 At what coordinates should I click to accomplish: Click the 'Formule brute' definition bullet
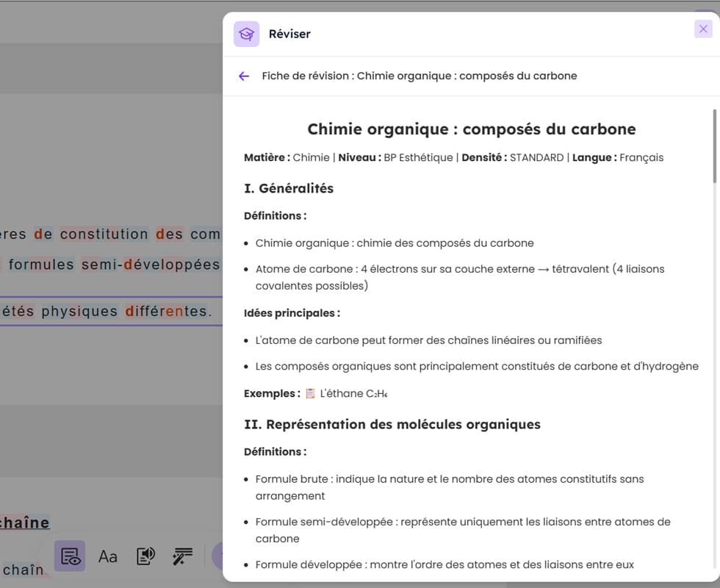450,487
